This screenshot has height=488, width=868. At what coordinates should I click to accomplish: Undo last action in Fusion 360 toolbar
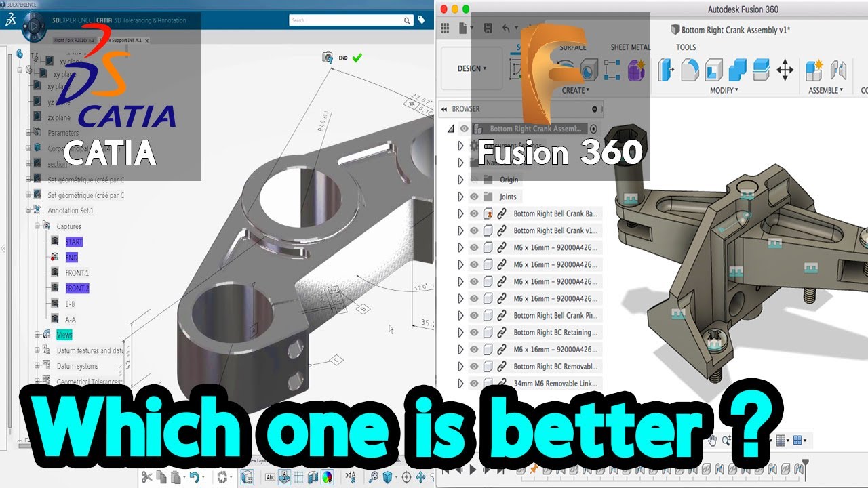(506, 28)
